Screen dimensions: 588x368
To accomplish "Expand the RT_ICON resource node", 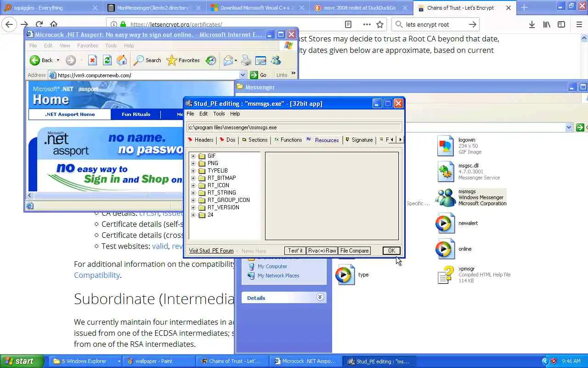I will point(193,185).
